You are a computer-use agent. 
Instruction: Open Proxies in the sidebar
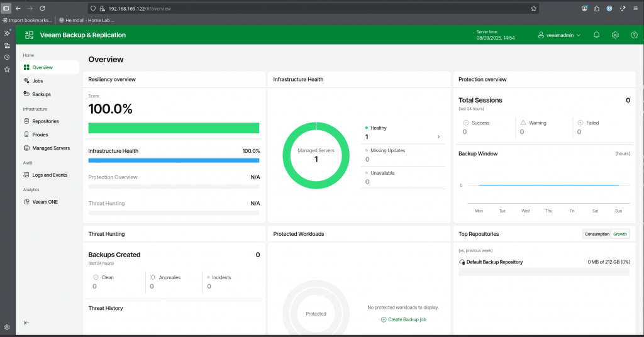coord(49,135)
